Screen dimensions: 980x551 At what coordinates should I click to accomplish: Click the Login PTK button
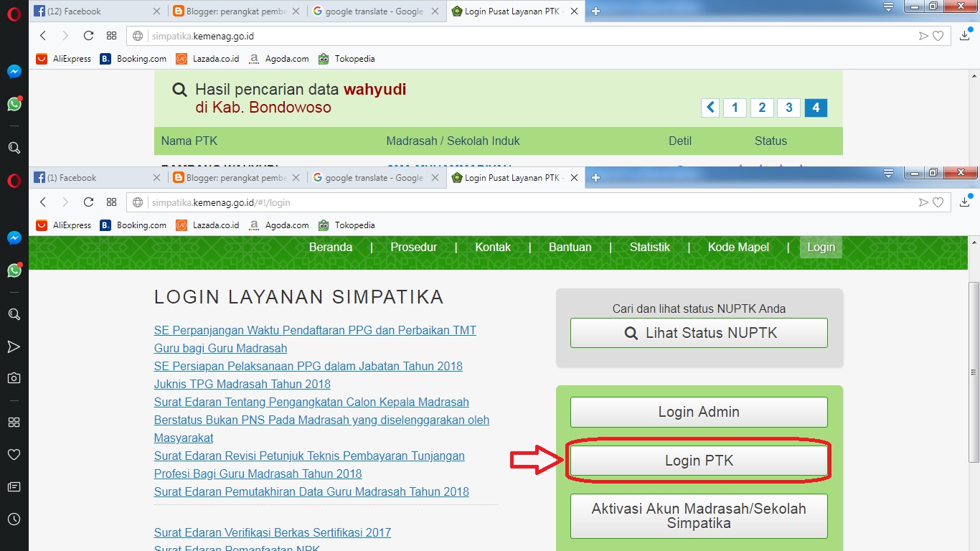(698, 461)
